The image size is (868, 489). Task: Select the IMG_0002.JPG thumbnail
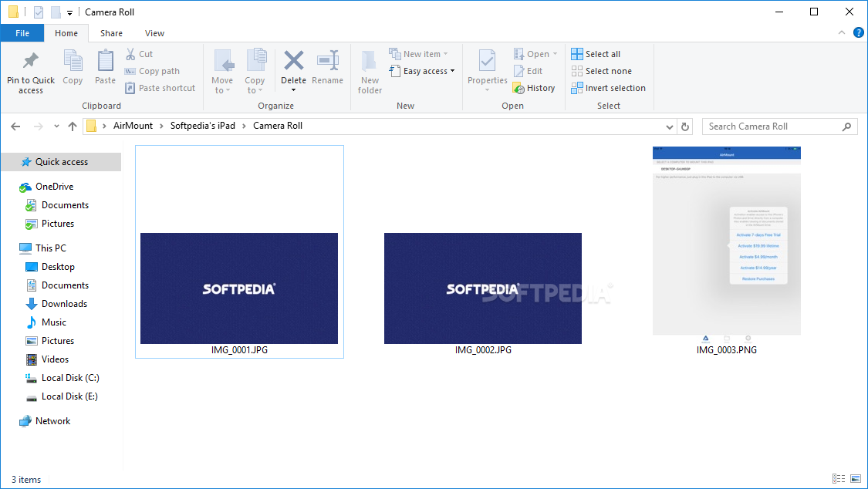[483, 288]
